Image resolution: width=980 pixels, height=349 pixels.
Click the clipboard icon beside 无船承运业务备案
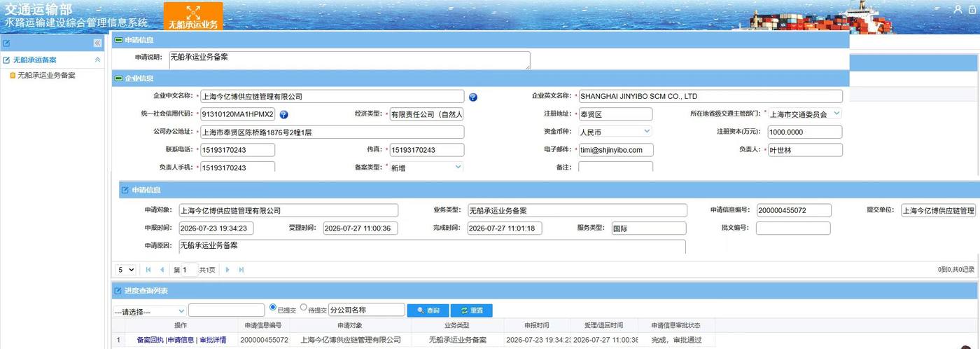(13, 75)
